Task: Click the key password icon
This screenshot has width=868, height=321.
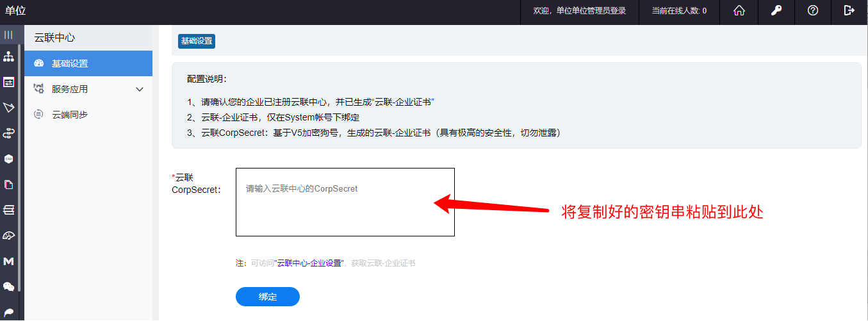Action: [x=776, y=10]
